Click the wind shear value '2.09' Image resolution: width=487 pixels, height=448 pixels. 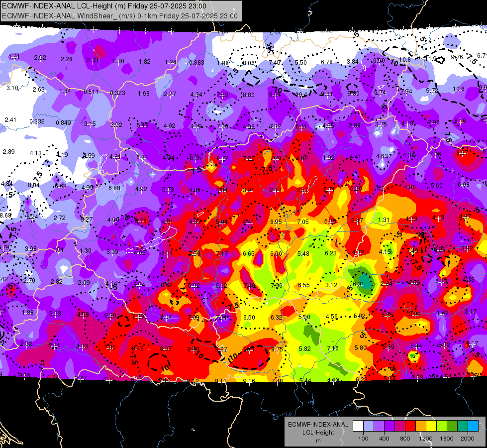coord(84,283)
